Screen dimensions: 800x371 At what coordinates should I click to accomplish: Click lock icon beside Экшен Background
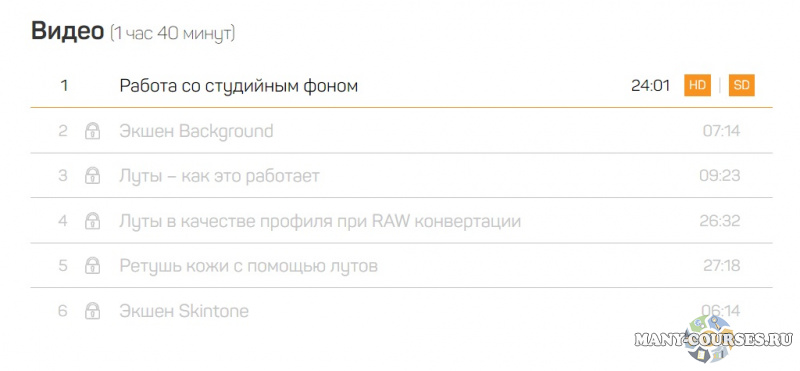click(92, 131)
